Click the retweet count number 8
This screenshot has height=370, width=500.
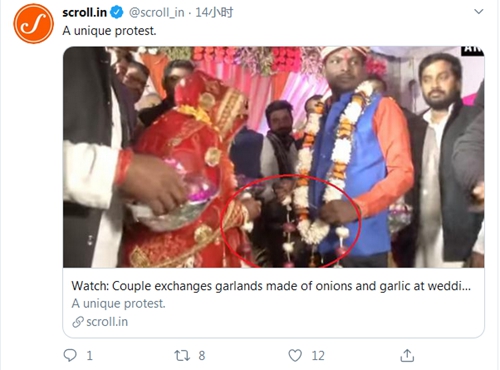pyautogui.click(x=202, y=356)
